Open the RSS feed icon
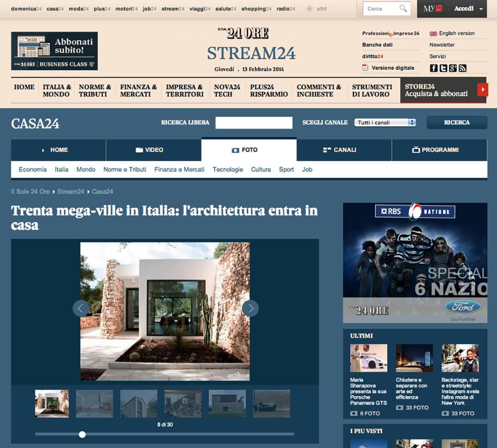 point(463,68)
